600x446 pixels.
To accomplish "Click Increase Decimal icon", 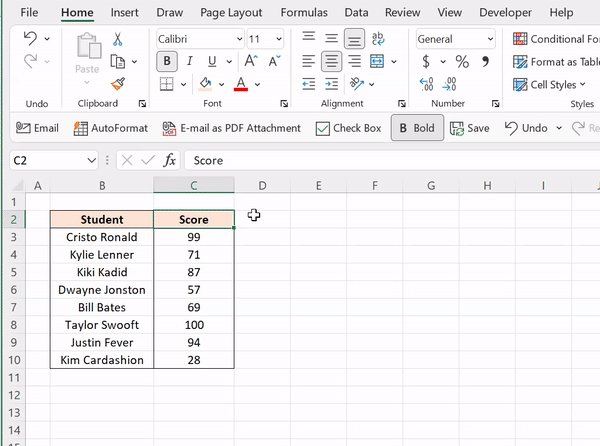I will pyautogui.click(x=426, y=84).
